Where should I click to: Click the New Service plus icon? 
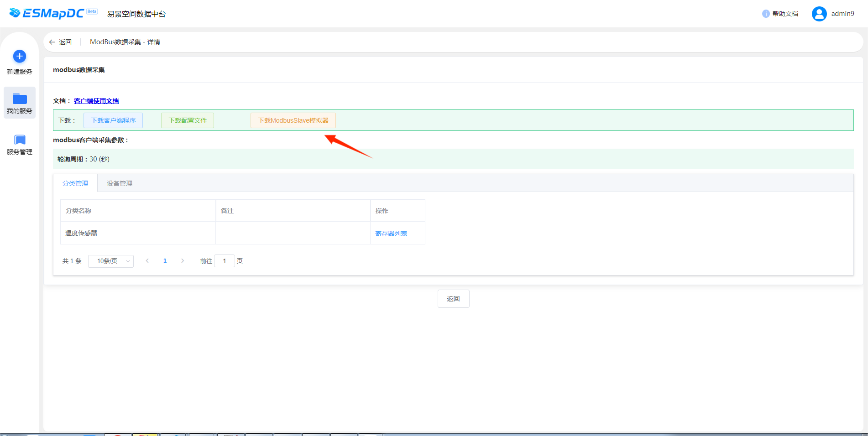20,57
